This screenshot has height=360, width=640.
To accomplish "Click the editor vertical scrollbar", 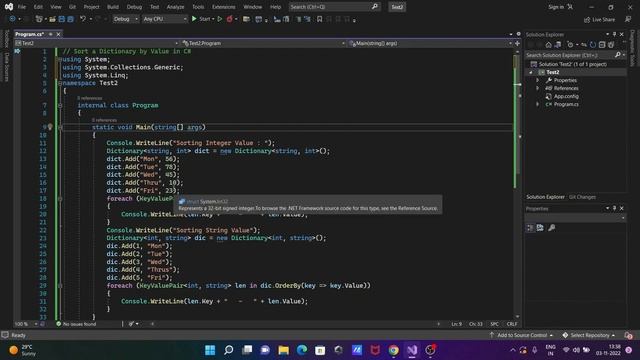I will tap(518, 184).
